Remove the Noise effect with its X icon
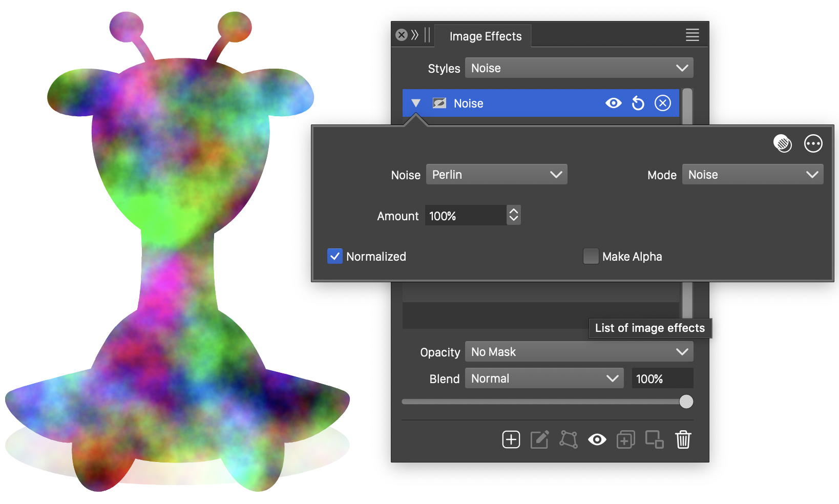Viewport: 839px width, 504px height. 663,103
